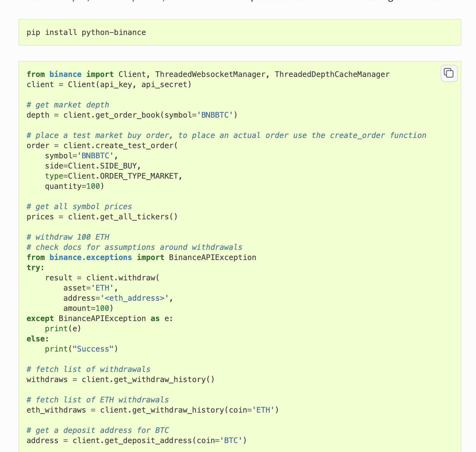The height and width of the screenshot is (452, 476).
Task: Click the 'type=Client.ORDER_TYPE_MARKET,' argument line
Action: click(114, 176)
